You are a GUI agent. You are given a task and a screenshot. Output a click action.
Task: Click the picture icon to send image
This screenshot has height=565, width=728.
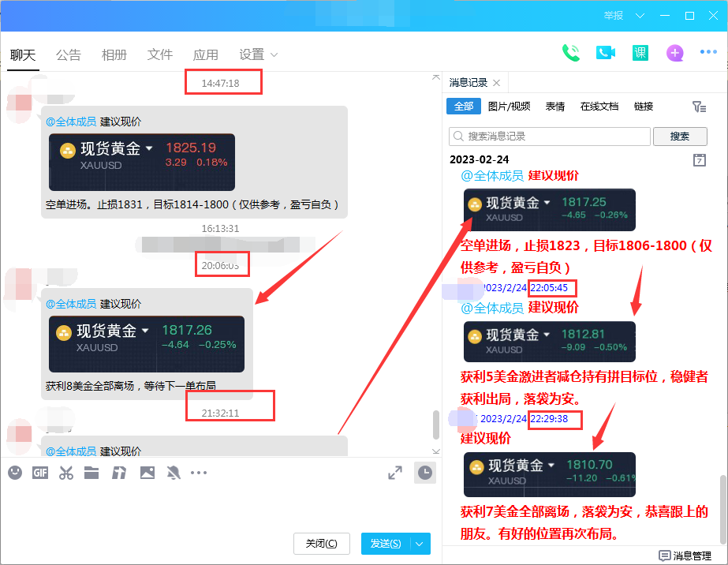point(147,473)
